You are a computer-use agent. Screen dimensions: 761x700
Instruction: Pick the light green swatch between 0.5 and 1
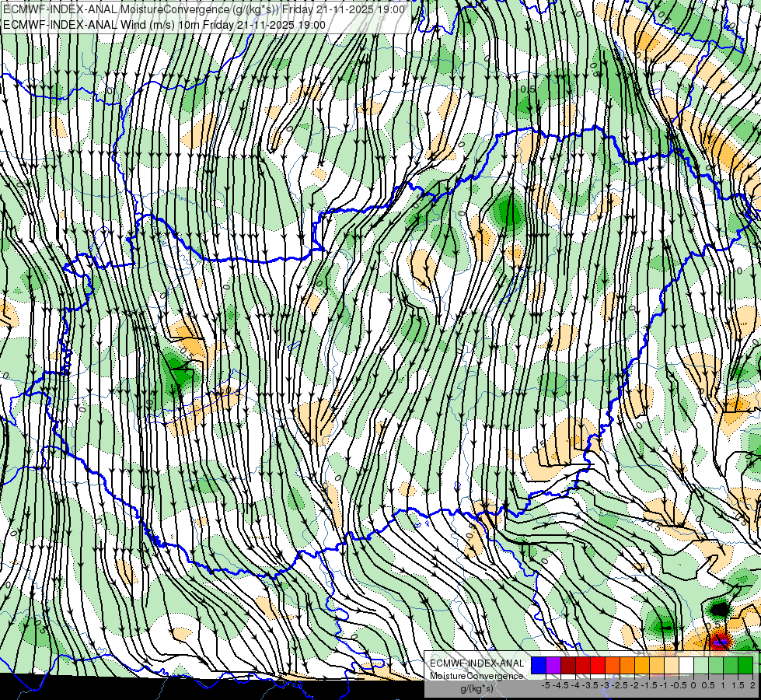(717, 666)
